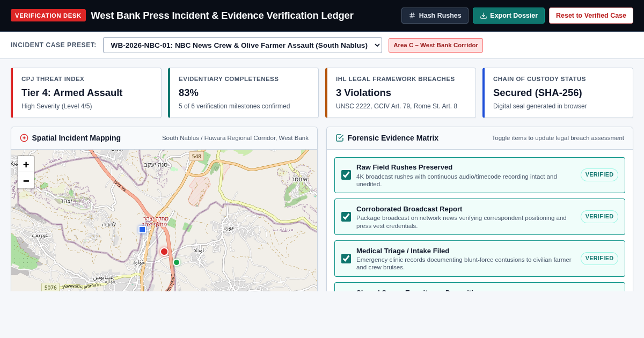Click the 3 Violations value
Image resolution: width=644 pixels, height=338 pixels.
pyautogui.click(x=363, y=93)
